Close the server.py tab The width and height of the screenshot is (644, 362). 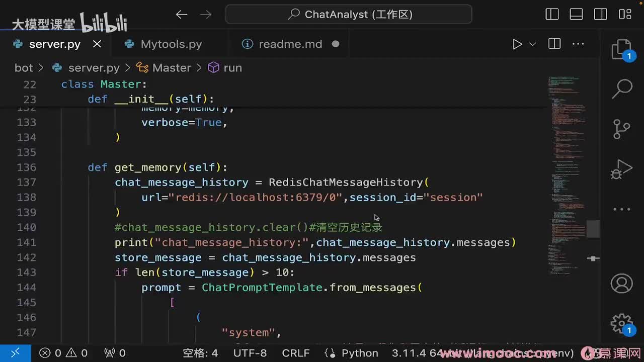(97, 44)
